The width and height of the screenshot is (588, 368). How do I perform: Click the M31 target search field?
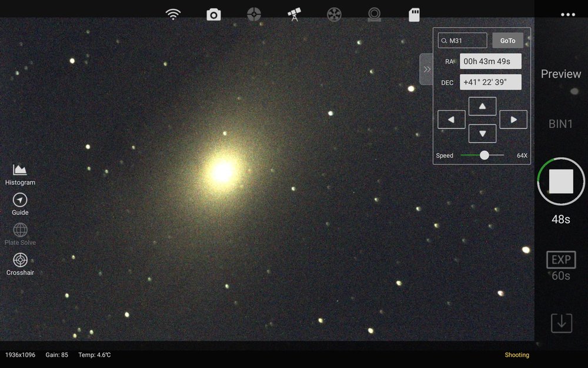click(x=462, y=40)
